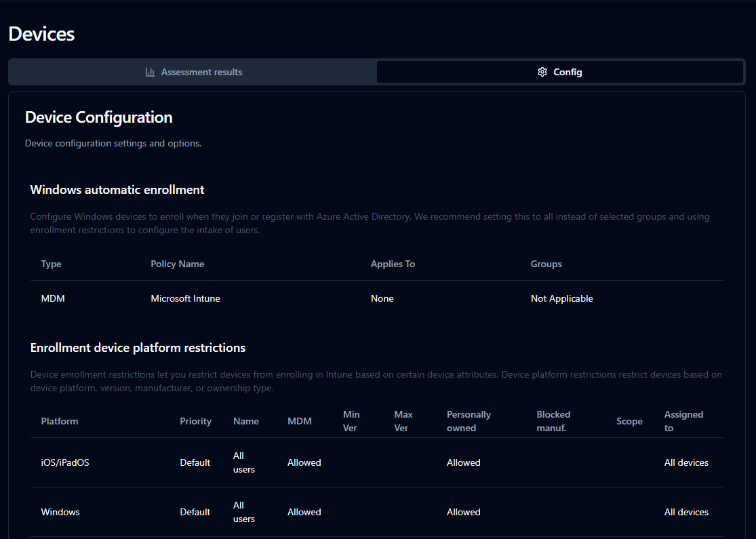Click the Applies To column header

click(393, 264)
